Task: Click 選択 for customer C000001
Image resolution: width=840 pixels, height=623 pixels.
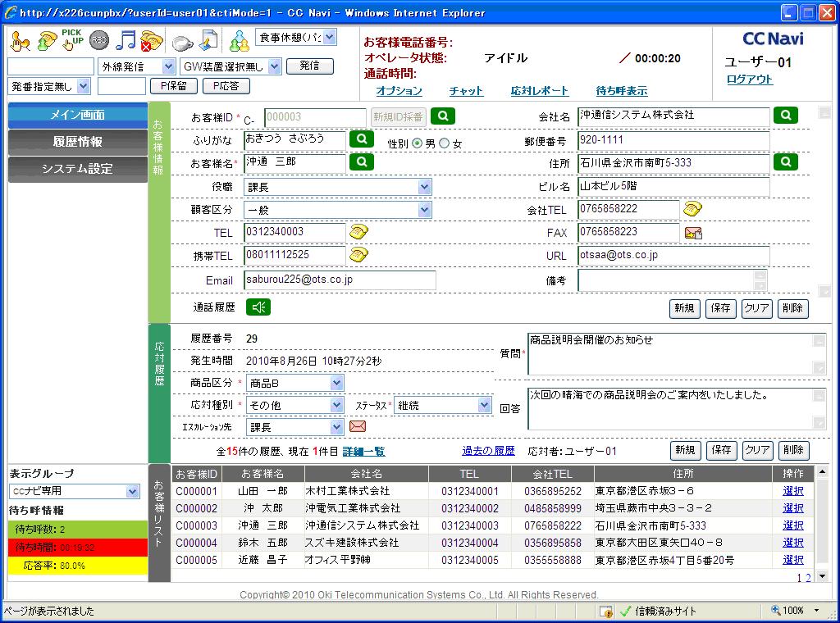Action: (x=793, y=491)
